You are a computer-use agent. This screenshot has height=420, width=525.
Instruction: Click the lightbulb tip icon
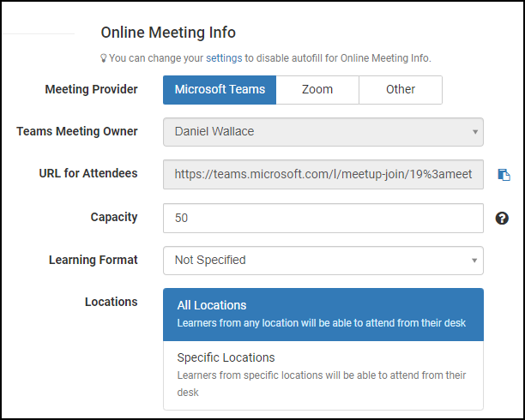click(104, 58)
